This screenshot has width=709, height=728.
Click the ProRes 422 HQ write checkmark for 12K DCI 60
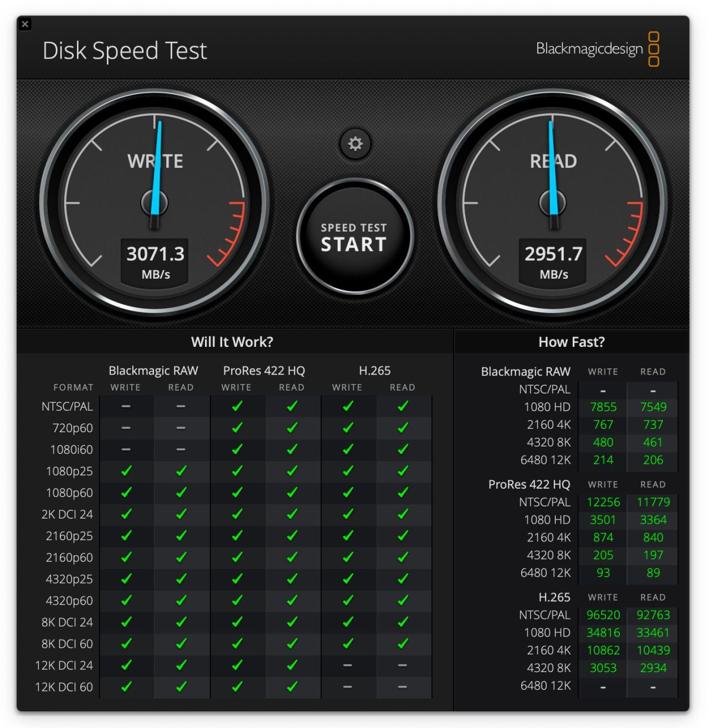pyautogui.click(x=237, y=687)
